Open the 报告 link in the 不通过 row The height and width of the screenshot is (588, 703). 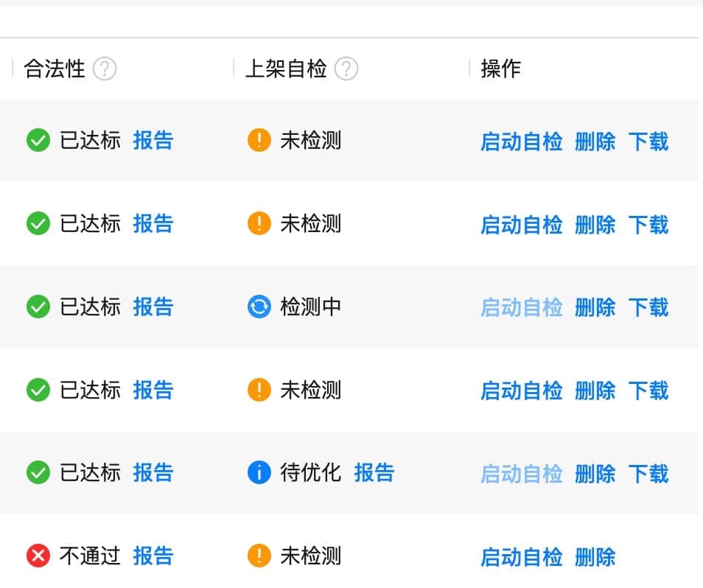[x=153, y=556]
